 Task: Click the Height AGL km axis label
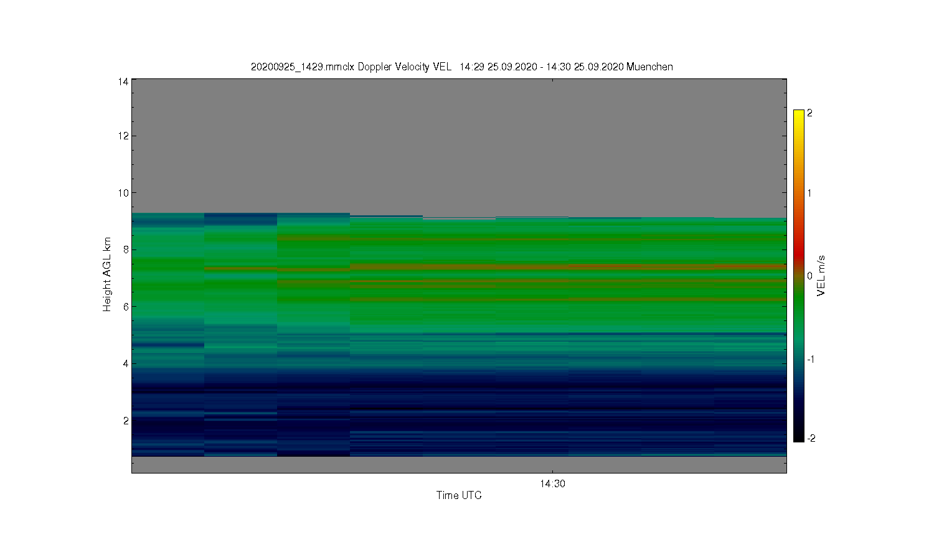click(107, 274)
